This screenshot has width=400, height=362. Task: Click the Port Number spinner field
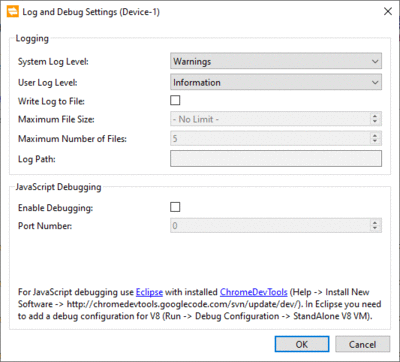(276, 226)
